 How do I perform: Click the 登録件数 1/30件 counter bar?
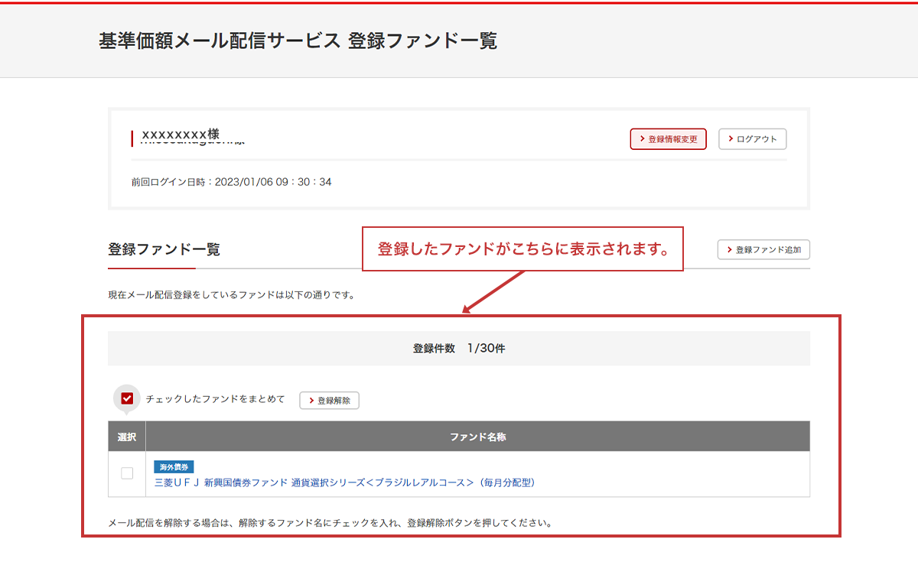[458, 349]
